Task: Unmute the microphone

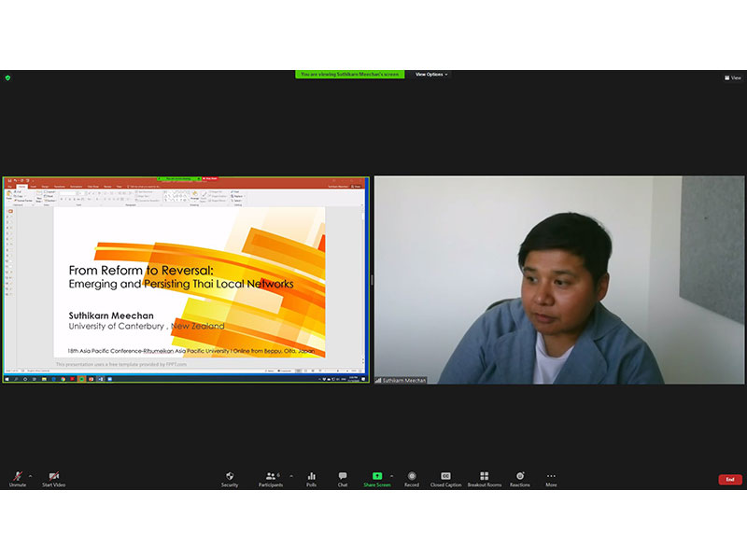Action: tap(18, 478)
